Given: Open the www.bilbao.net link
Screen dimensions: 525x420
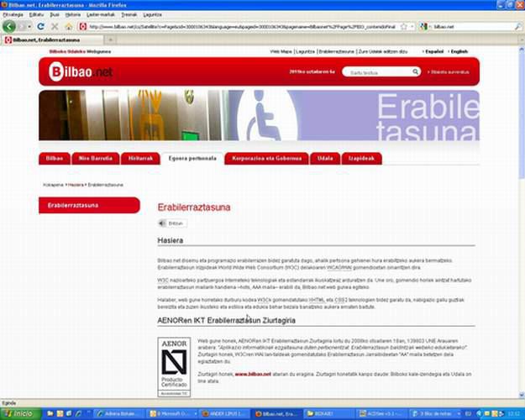Looking at the screenshot, I should point(253,374).
